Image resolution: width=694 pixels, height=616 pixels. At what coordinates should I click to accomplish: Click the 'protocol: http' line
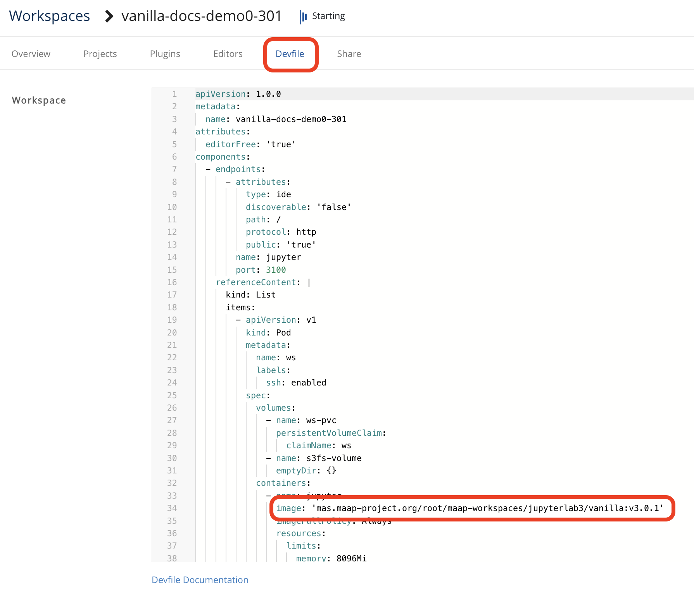point(281,232)
